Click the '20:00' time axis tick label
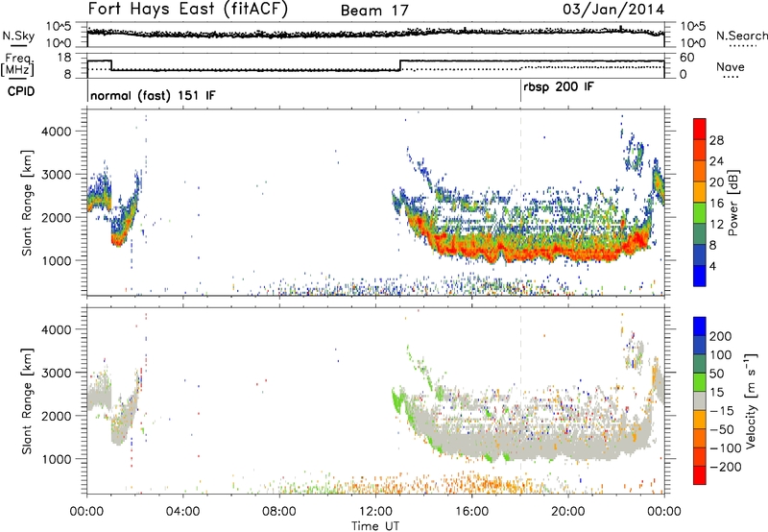The height and width of the screenshot is (532, 768). 567,512
